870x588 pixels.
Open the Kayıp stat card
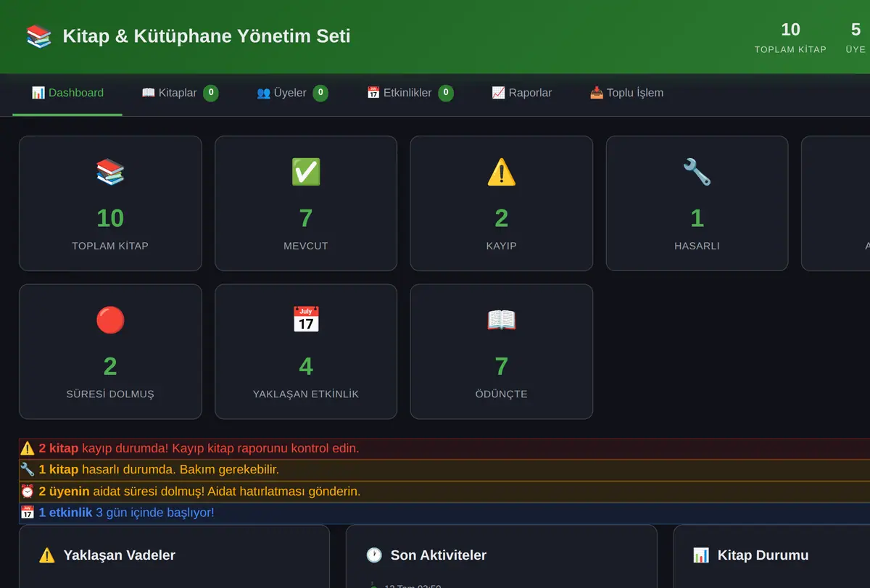click(x=502, y=204)
